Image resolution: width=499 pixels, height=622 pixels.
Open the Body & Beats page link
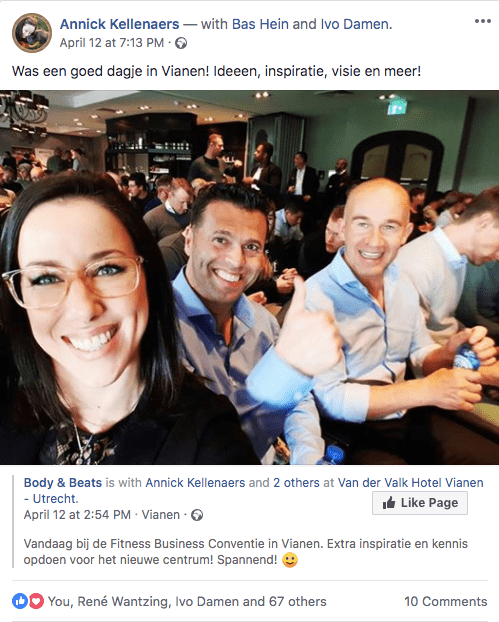click(x=63, y=483)
